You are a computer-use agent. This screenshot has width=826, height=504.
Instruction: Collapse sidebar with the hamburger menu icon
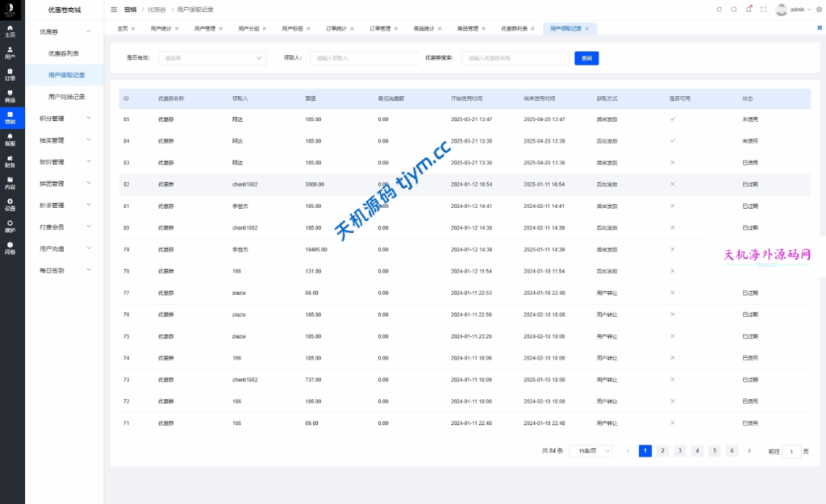(114, 10)
